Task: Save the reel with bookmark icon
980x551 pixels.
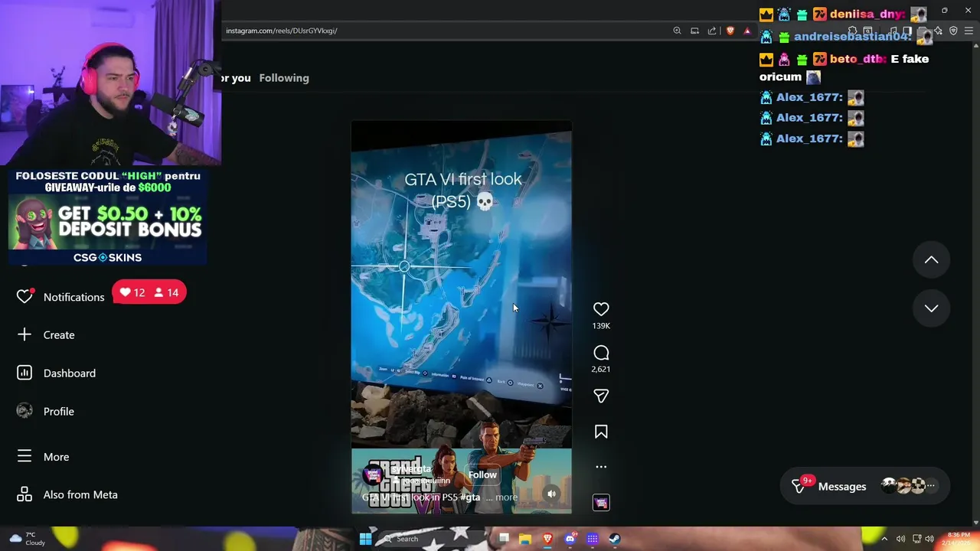Action: tap(601, 432)
